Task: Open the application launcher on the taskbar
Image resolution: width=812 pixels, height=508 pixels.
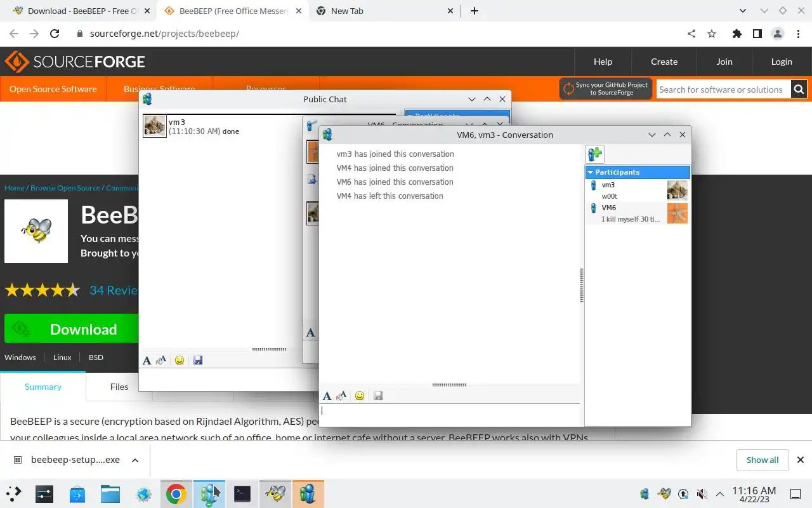Action: coord(14,493)
